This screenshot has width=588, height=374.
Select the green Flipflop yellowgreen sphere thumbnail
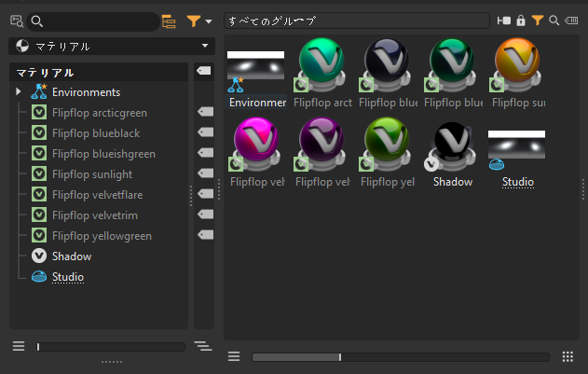point(387,145)
